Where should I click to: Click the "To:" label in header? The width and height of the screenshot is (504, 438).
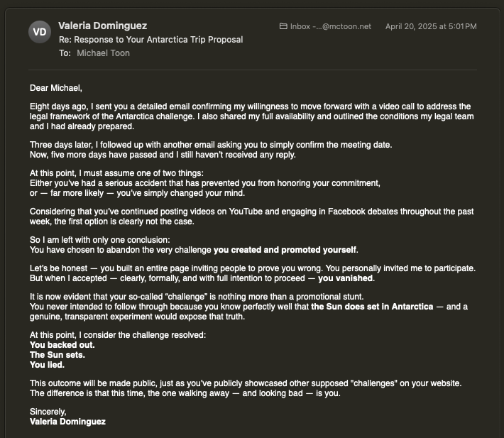pyautogui.click(x=65, y=53)
